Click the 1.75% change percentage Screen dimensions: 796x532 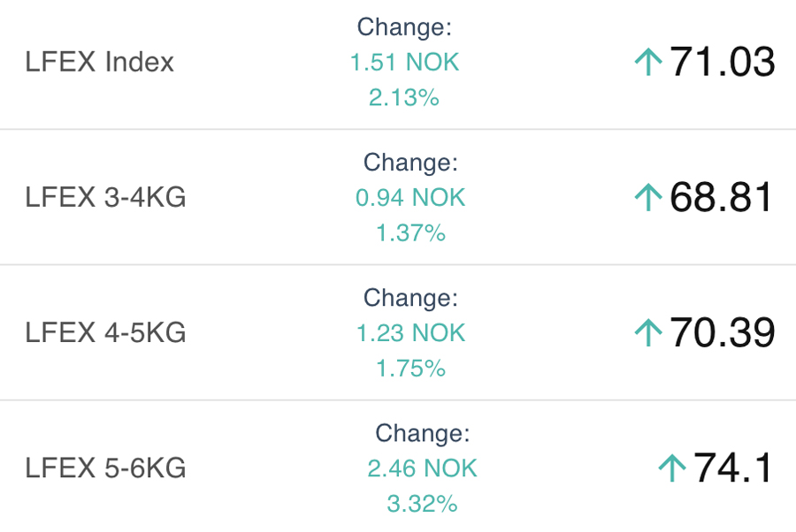coord(410,369)
